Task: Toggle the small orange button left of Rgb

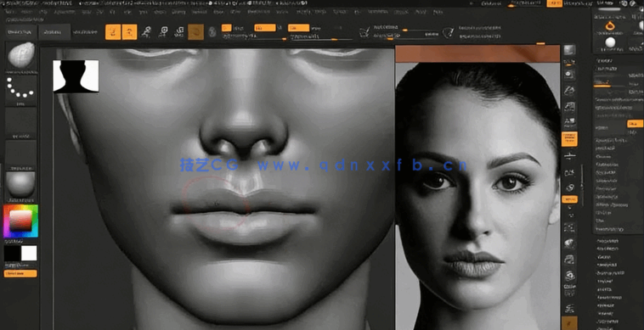Action: (x=226, y=28)
